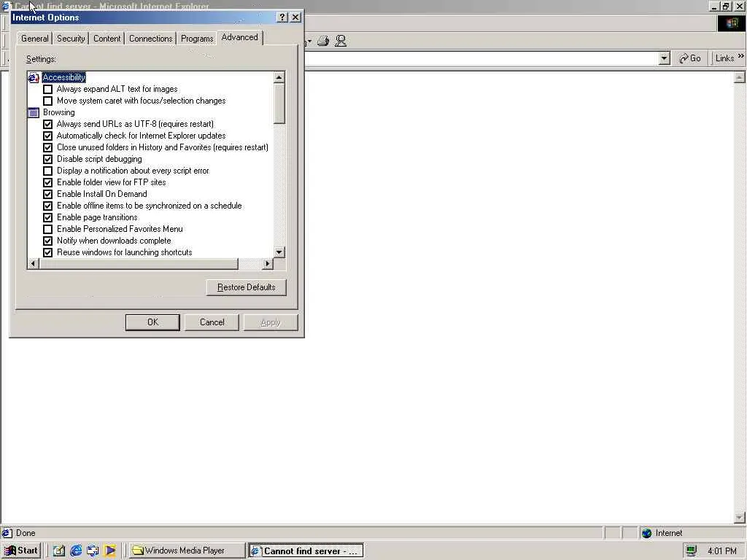
Task: Click settings list scroll right arrow
Action: pos(267,263)
